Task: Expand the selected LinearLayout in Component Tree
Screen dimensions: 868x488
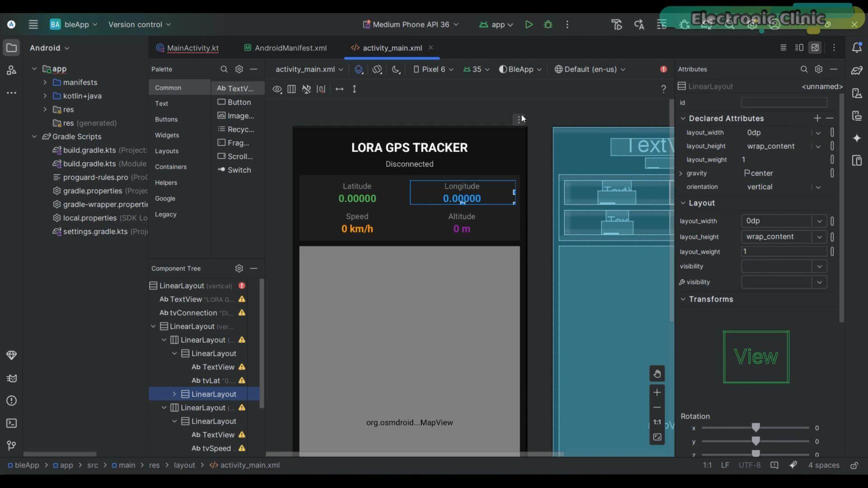Action: point(175,394)
